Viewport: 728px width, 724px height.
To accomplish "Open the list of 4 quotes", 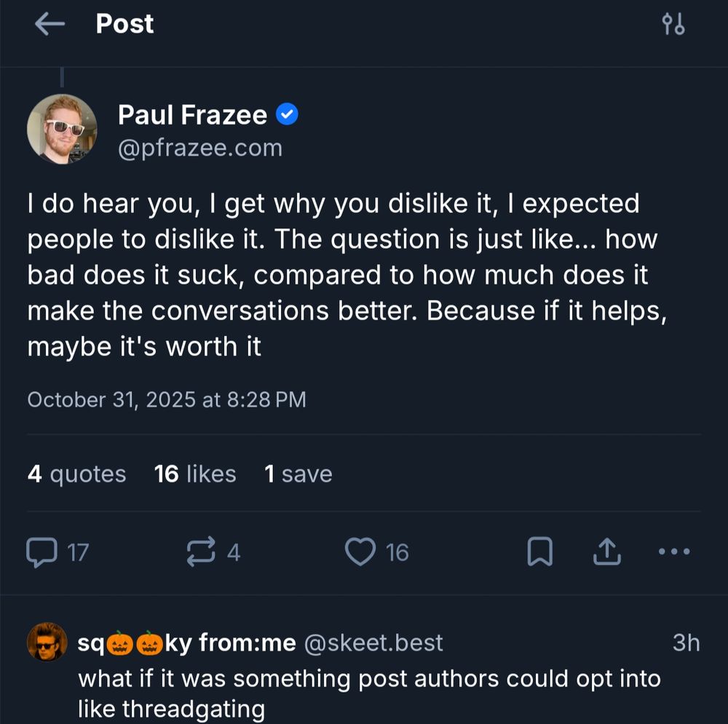I will pyautogui.click(x=76, y=474).
